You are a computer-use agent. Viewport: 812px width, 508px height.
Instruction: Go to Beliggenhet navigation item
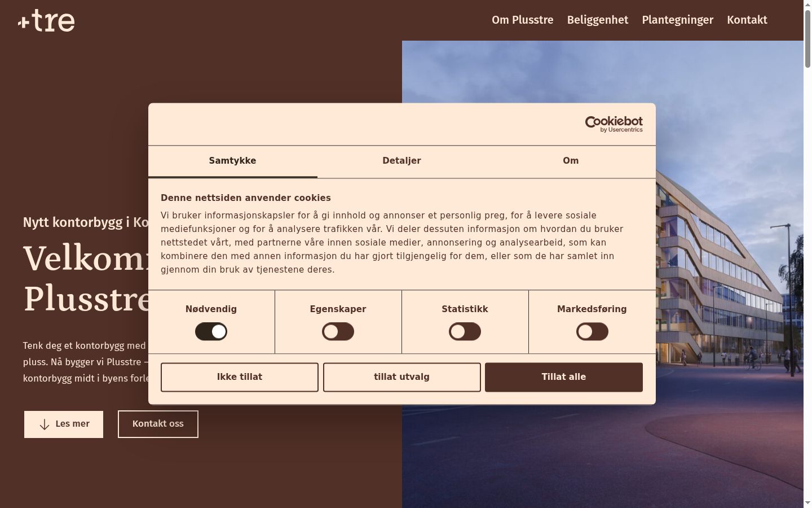coord(597,20)
